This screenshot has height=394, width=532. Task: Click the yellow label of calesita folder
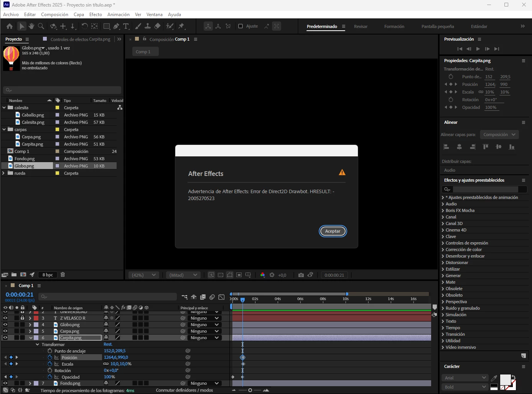pyautogui.click(x=57, y=108)
